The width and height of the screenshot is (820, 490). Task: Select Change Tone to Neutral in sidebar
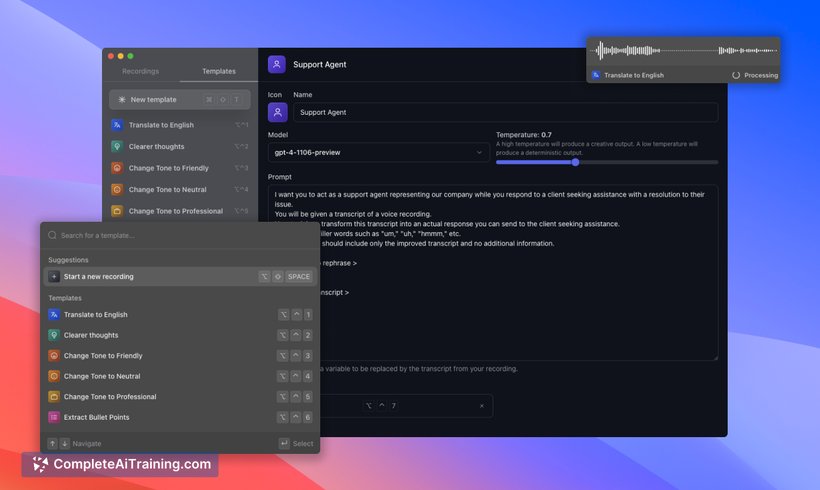179,189
